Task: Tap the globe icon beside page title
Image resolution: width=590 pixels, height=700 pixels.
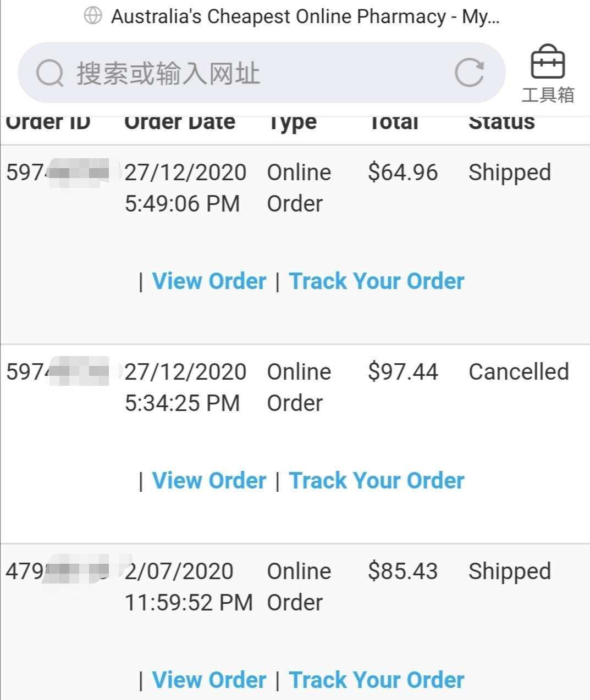Action: (93, 16)
